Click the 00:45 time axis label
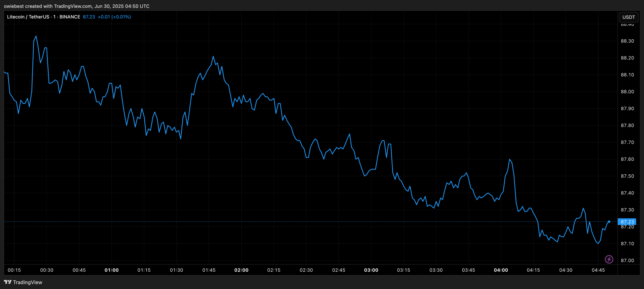 pos(79,270)
